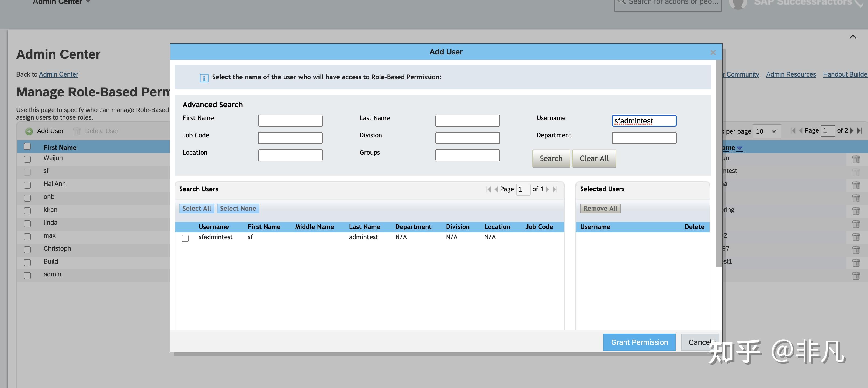The width and height of the screenshot is (868, 388).
Task: Click the trash icon beside the first selected user
Action: [856, 159]
